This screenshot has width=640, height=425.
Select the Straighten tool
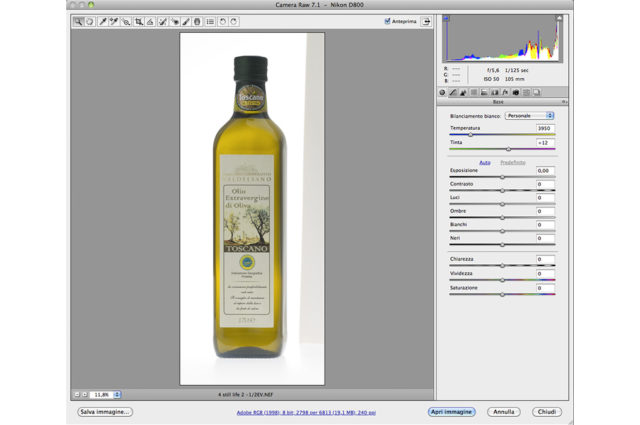point(150,22)
